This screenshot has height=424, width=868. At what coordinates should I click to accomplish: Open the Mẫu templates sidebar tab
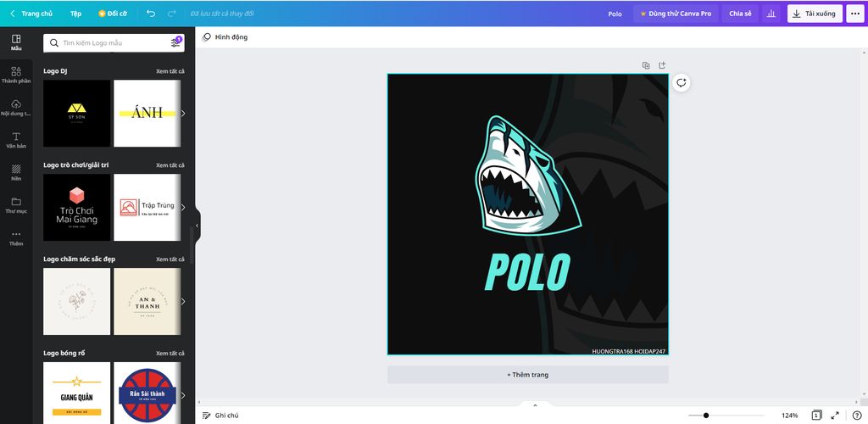(16, 42)
